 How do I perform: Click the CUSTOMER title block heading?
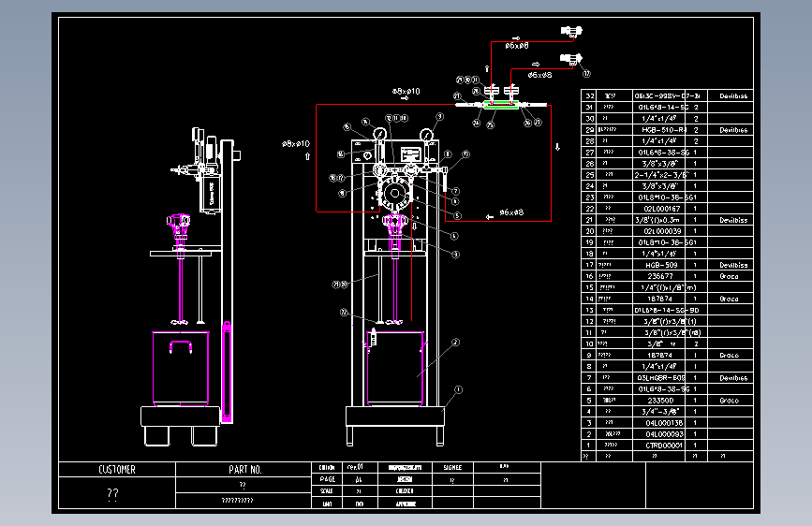117,470
